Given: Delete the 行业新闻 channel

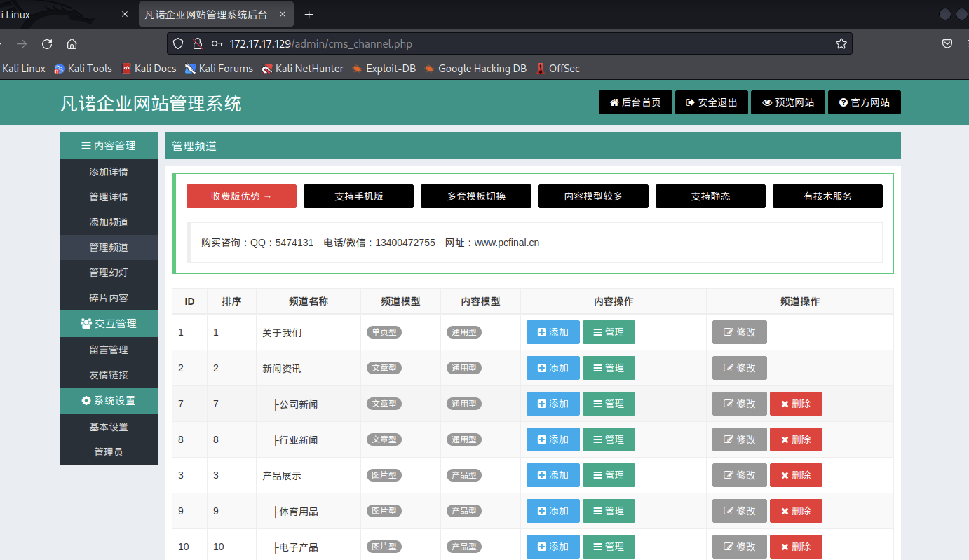Looking at the screenshot, I should pyautogui.click(x=796, y=439).
